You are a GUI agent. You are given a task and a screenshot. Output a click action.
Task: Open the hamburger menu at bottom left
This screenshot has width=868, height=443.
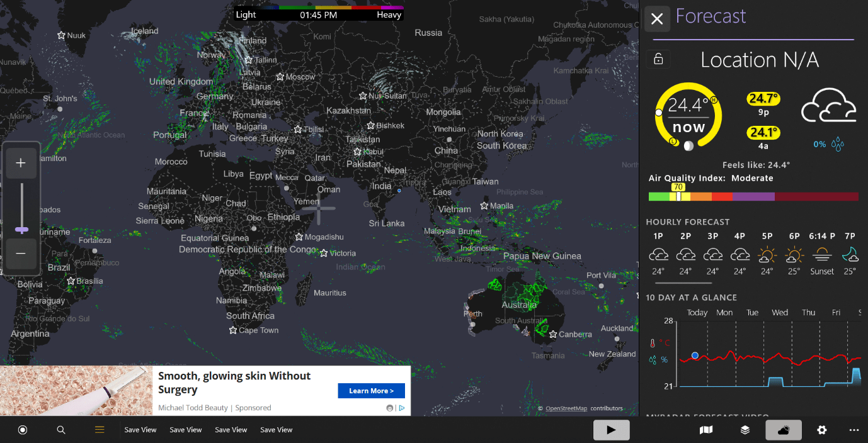[x=99, y=430]
